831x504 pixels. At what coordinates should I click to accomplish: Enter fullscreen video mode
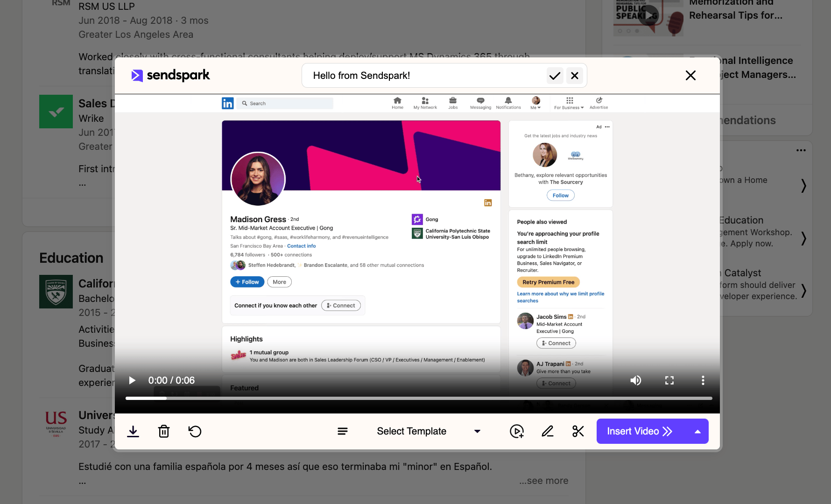click(669, 380)
